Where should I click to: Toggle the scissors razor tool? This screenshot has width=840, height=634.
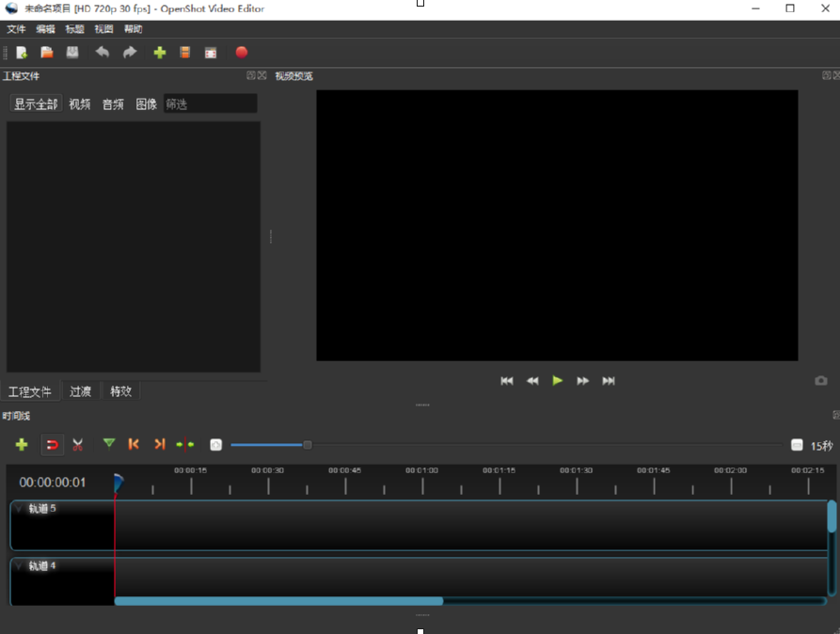(x=78, y=444)
